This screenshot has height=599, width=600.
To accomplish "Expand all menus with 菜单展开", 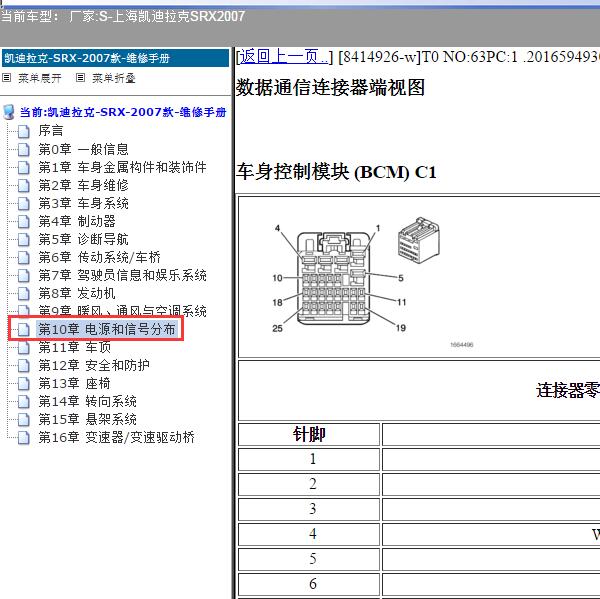I will (x=40, y=78).
